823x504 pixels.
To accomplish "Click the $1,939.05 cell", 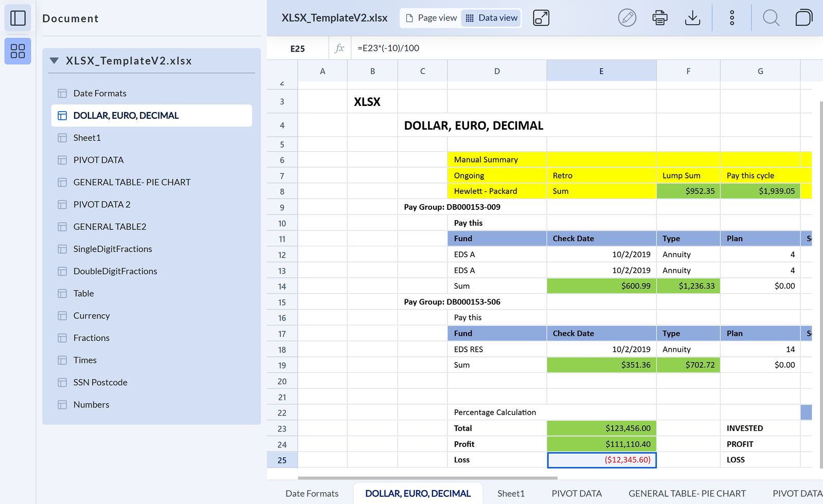I will pos(760,191).
